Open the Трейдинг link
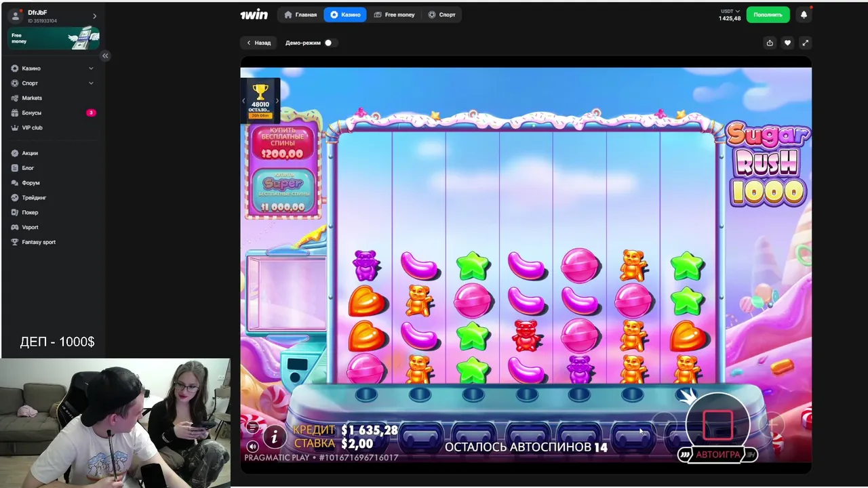Screen dimensions: 868x488 34,198
